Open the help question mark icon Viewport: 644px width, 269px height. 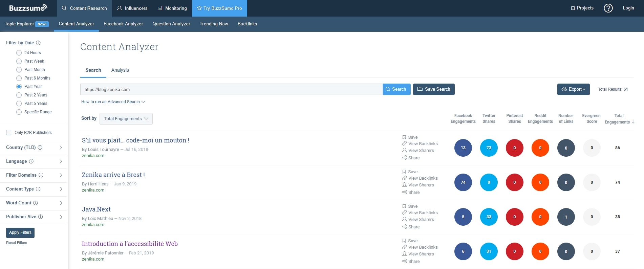[x=608, y=8]
